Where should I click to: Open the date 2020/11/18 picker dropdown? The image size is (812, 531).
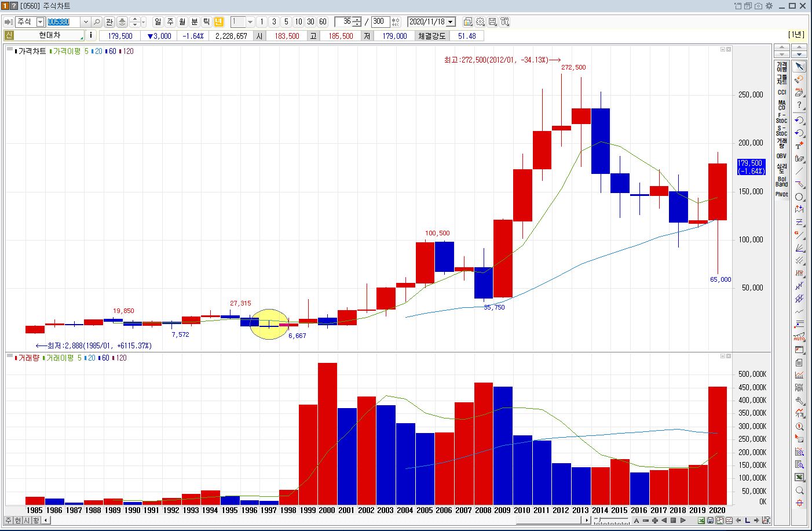point(451,22)
